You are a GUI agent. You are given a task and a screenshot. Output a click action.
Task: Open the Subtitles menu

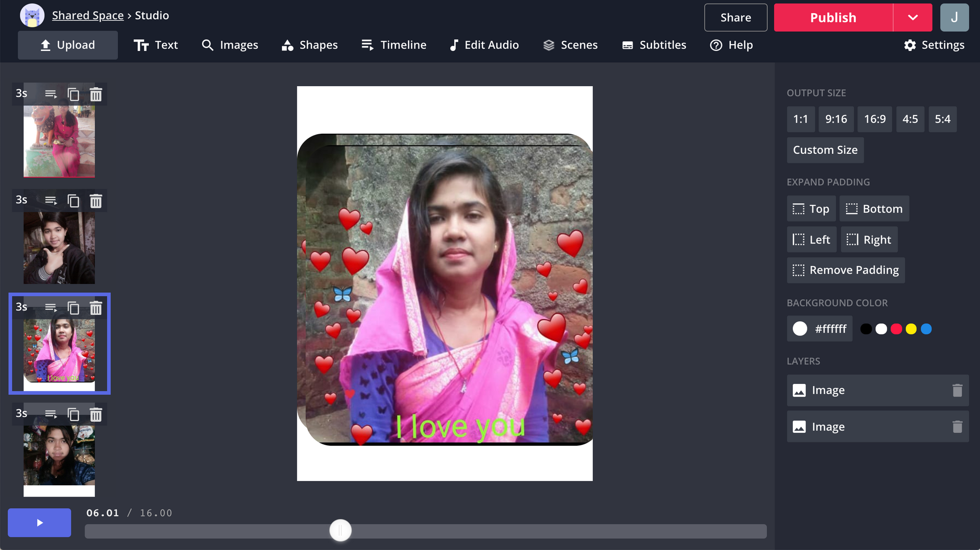pos(654,45)
